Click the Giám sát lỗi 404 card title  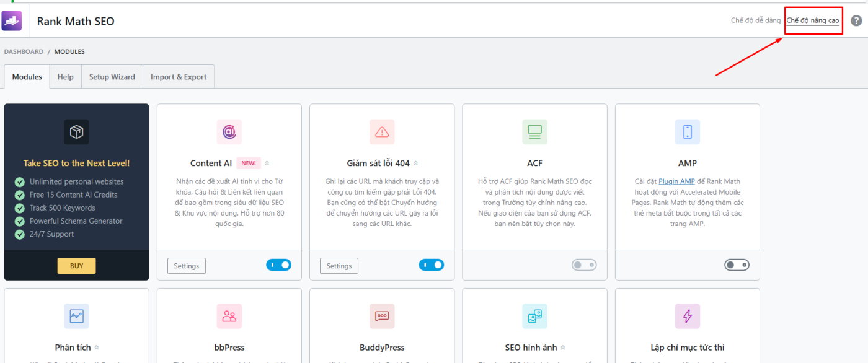point(378,164)
